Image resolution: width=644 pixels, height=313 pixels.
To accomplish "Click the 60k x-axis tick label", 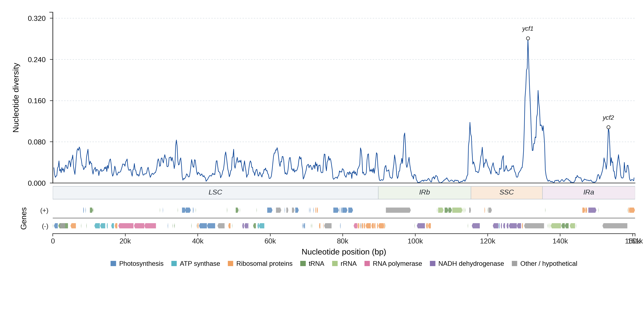I will point(270,241).
